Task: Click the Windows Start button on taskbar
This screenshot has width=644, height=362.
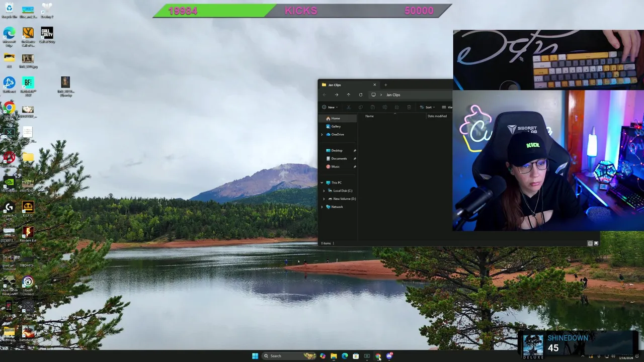Action: tap(255, 356)
